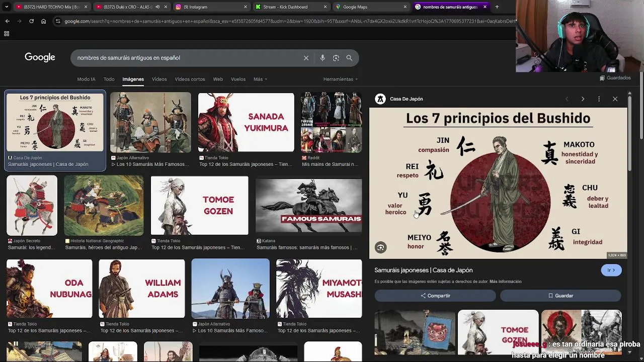
Task: Open the Japón Secreto mounted samurai image
Action: (32, 205)
